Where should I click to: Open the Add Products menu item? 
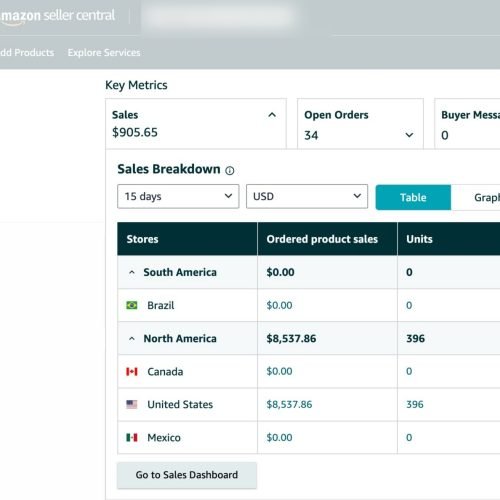tap(27, 53)
